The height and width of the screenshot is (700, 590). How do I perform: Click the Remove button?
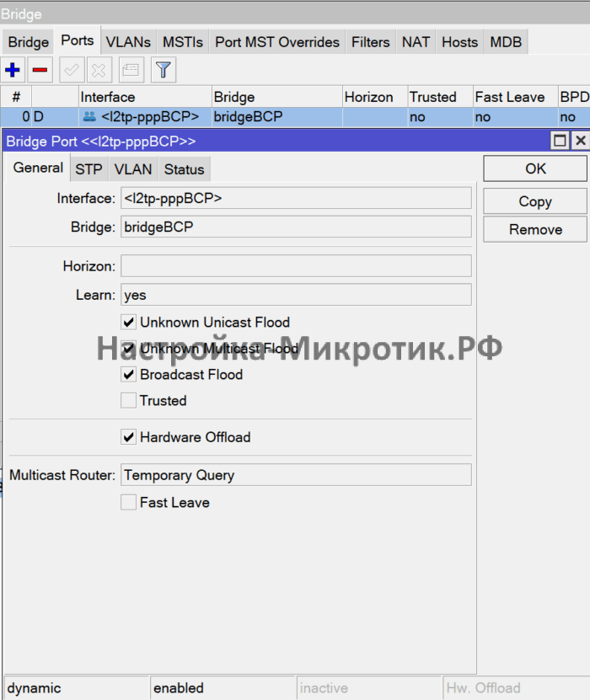(x=535, y=229)
